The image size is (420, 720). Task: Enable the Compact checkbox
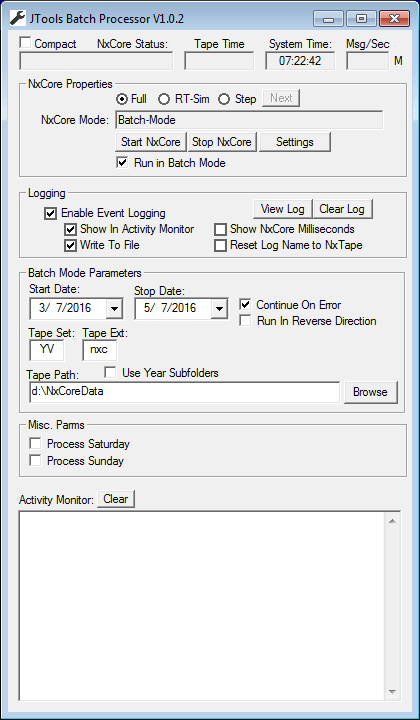[25, 43]
